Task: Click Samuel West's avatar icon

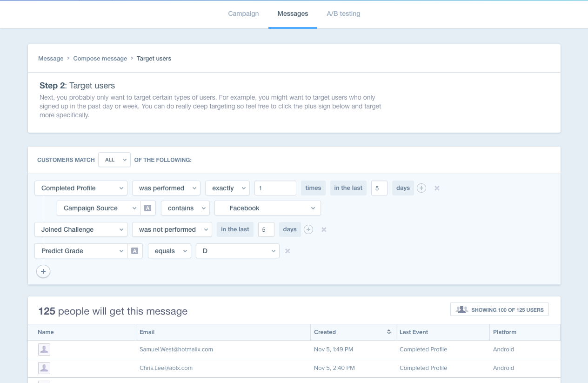Action: coord(44,349)
